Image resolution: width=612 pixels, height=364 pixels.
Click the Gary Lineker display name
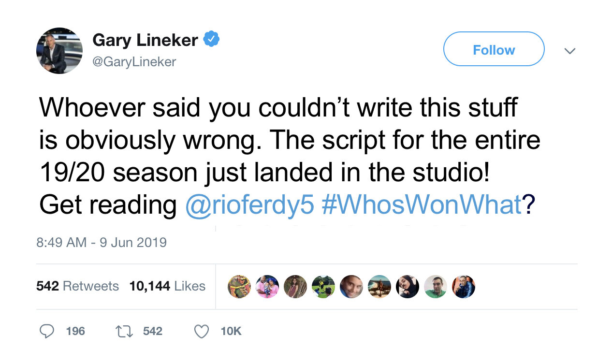coord(145,40)
